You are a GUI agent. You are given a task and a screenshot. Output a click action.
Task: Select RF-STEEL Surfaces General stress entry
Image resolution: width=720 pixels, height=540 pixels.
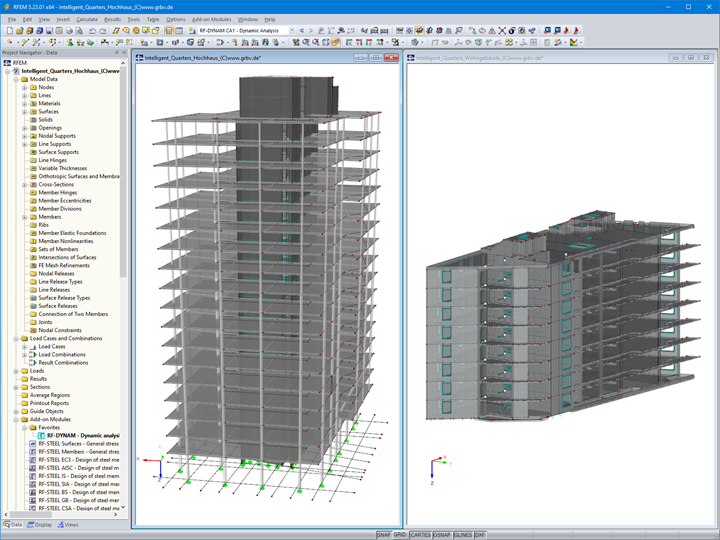click(79, 444)
